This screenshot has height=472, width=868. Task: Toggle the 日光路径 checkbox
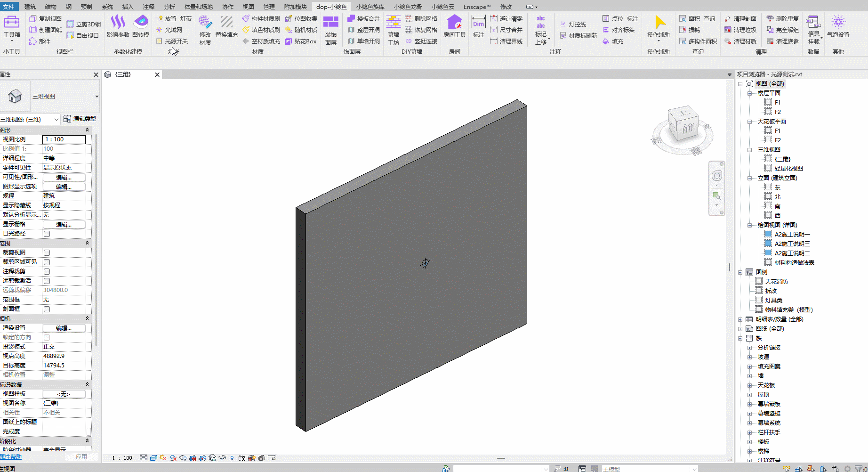pos(47,234)
